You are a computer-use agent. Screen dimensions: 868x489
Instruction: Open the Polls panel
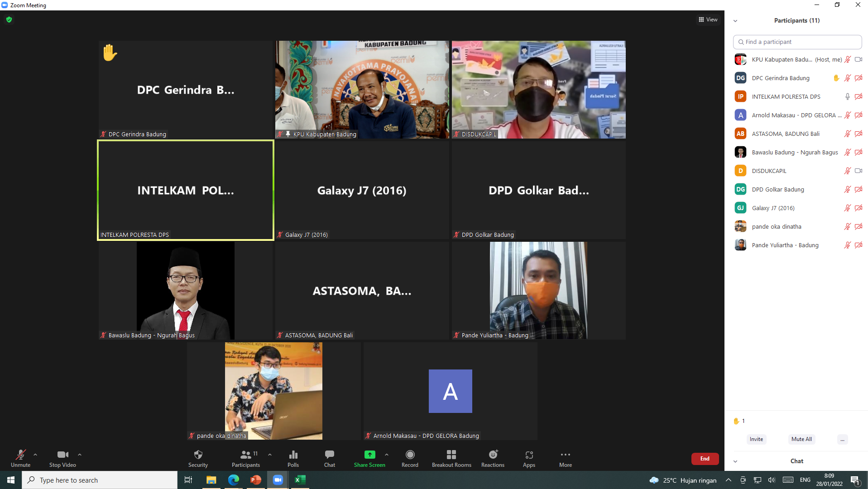293,458
